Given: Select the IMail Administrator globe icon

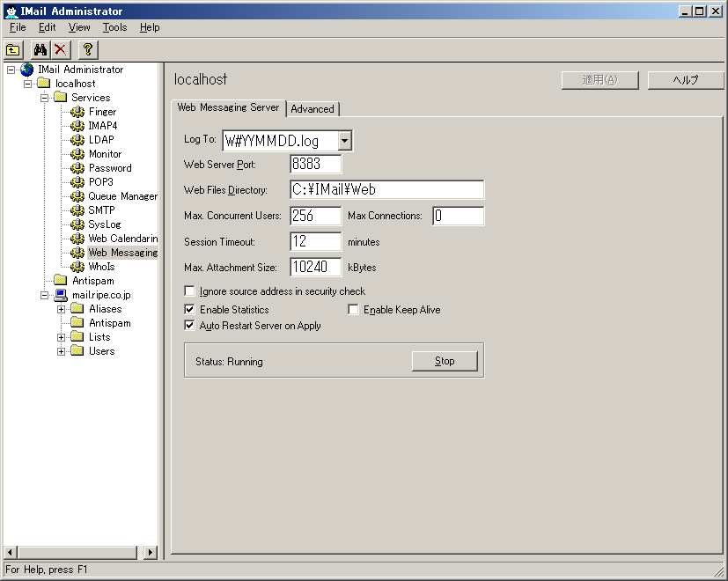Looking at the screenshot, I should 27,70.
